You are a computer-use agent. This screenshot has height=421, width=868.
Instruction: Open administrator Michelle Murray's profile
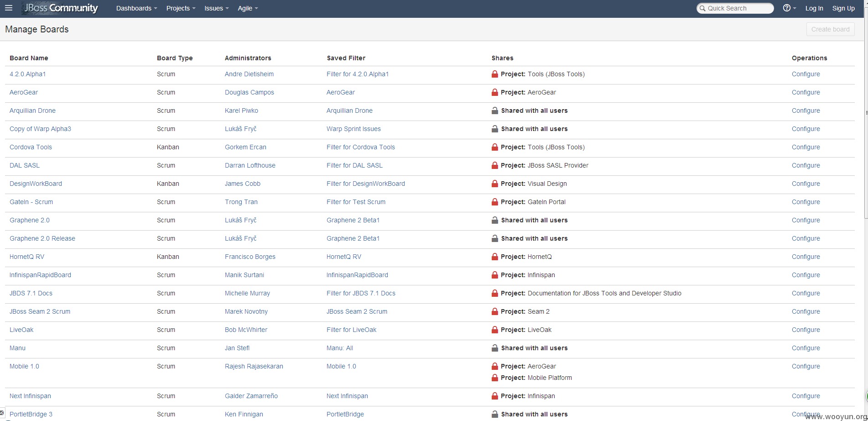pyautogui.click(x=247, y=293)
